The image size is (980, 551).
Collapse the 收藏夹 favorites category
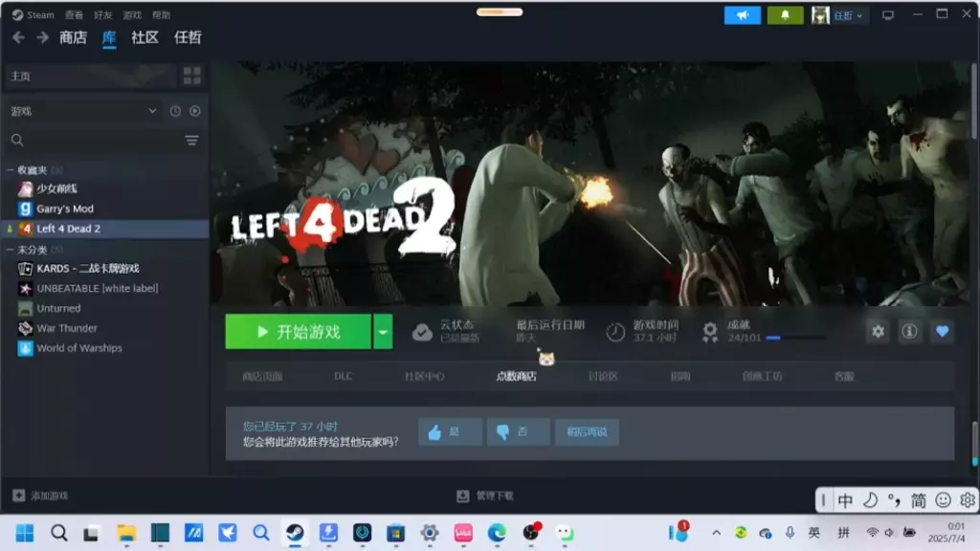pos(10,170)
